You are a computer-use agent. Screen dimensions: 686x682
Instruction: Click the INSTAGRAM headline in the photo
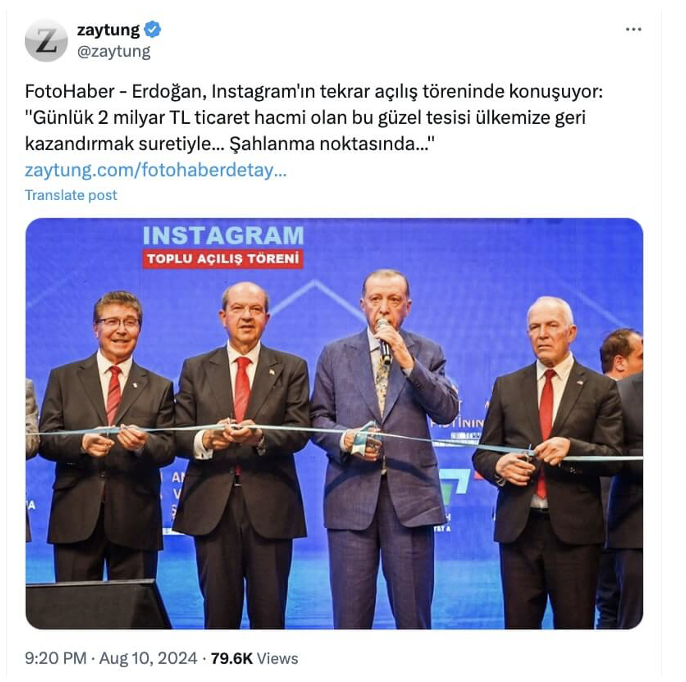(x=223, y=235)
